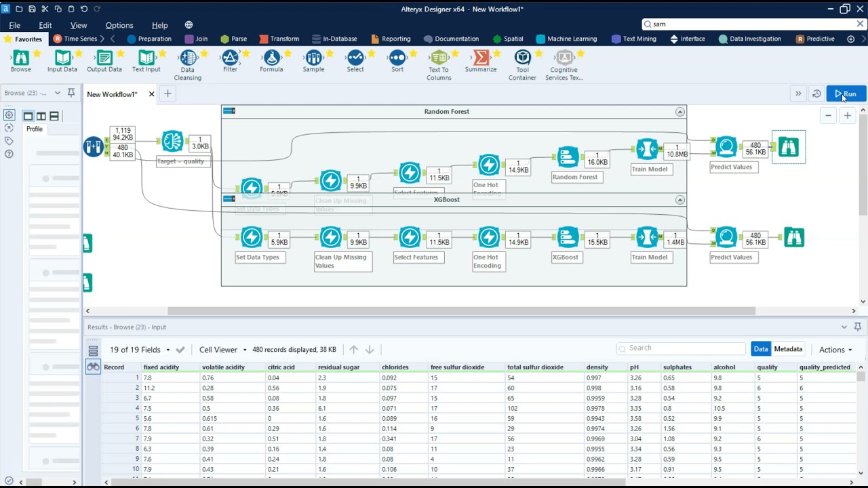Clear the tool search with X

click(861, 24)
